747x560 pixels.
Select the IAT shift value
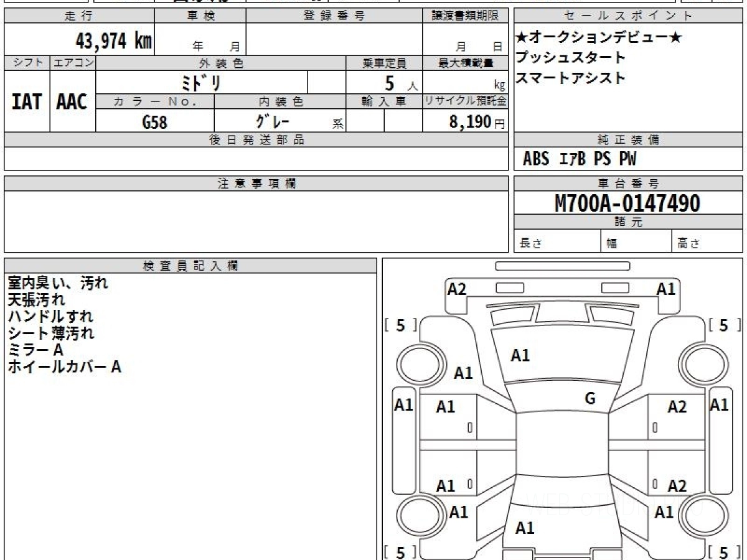27,101
